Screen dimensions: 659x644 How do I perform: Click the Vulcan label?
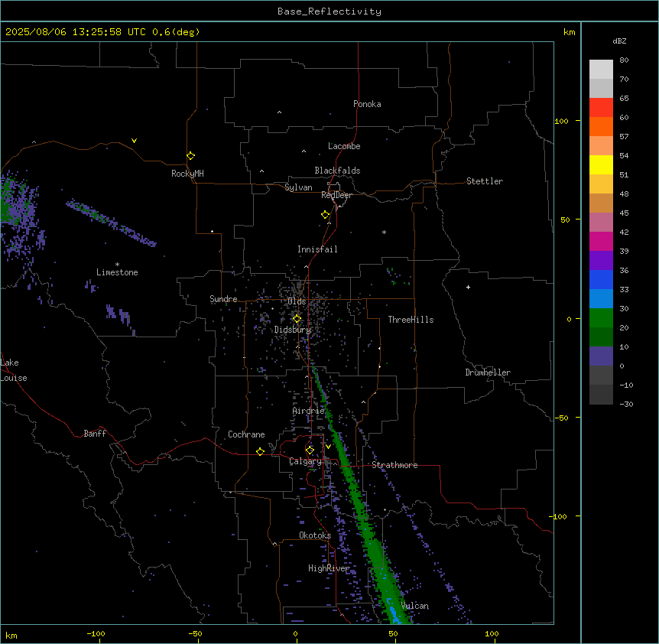[414, 606]
